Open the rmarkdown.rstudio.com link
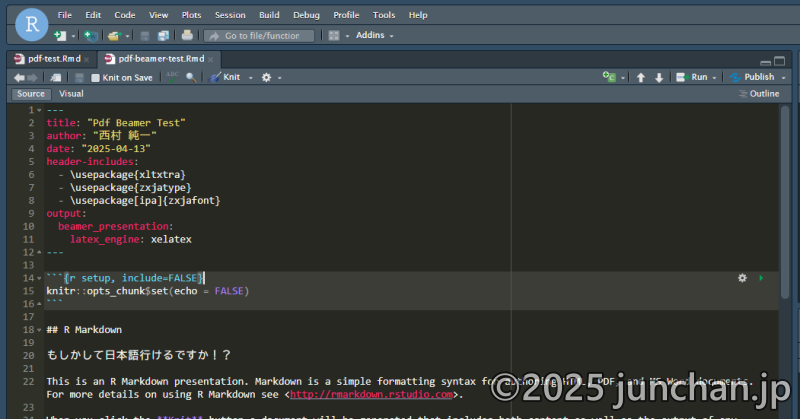 point(371,395)
